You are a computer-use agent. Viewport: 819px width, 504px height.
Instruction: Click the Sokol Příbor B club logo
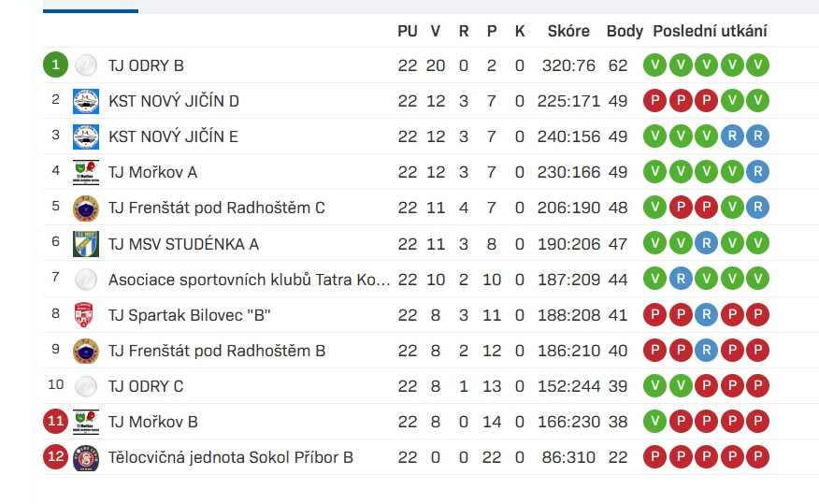point(86,457)
